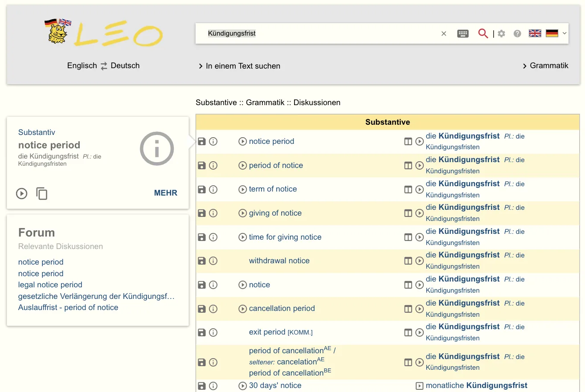Jump to the Grammatik anchor above the table
The width and height of the screenshot is (585, 392).
tap(265, 102)
